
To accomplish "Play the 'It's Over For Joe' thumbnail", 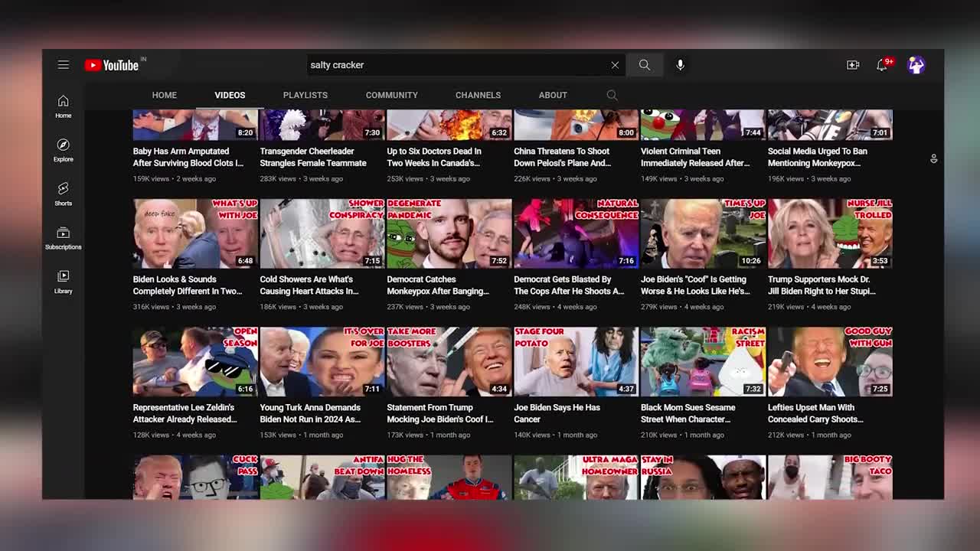I will [x=322, y=362].
